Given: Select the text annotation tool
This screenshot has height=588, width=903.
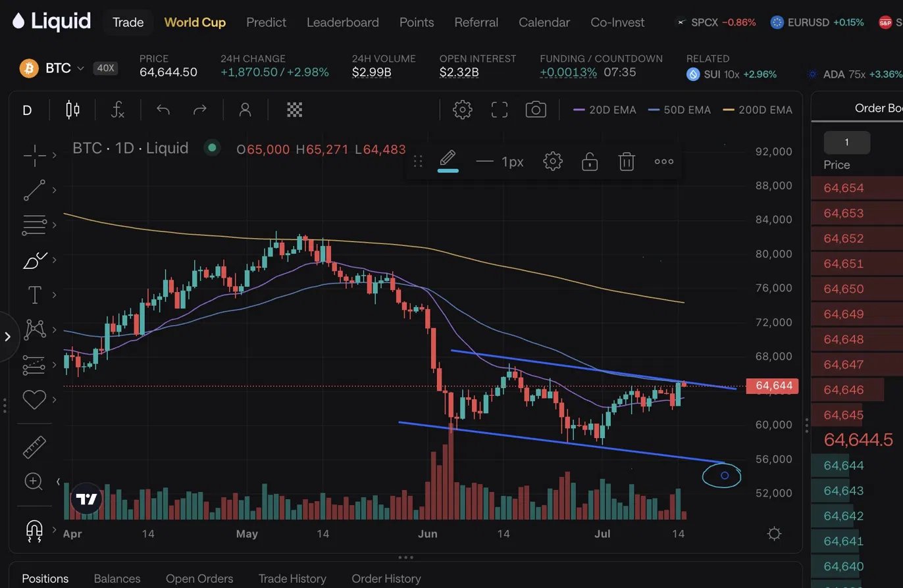Looking at the screenshot, I should 34,294.
